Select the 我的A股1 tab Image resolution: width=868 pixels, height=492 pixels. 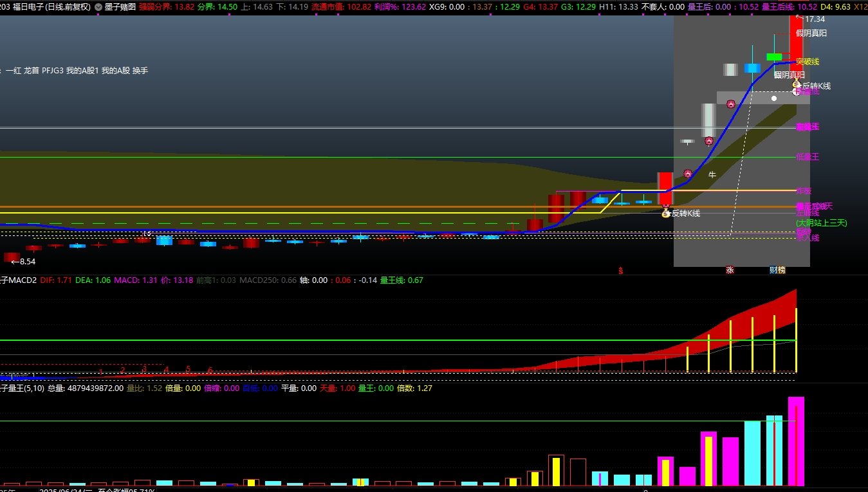[x=83, y=71]
